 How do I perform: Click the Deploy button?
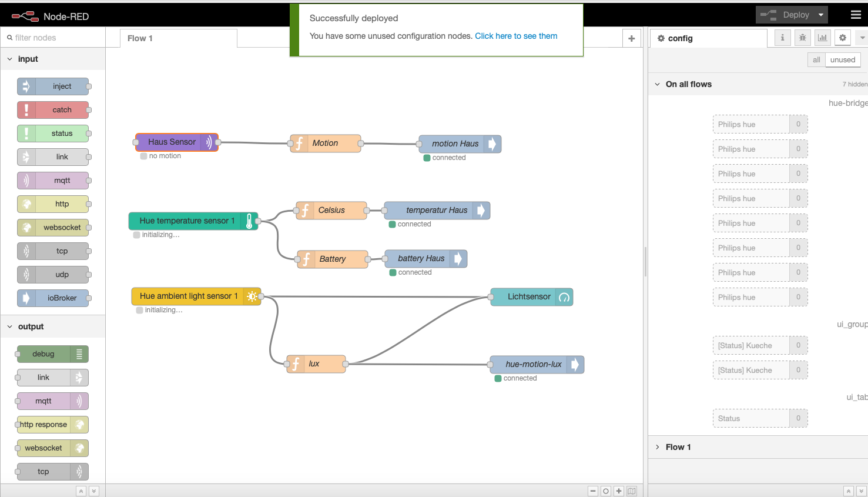tap(785, 15)
